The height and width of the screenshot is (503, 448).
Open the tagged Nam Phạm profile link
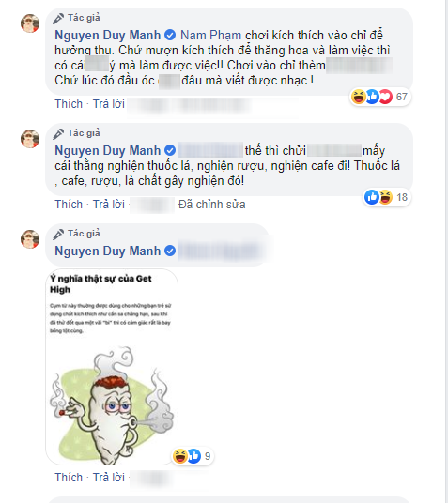click(210, 35)
